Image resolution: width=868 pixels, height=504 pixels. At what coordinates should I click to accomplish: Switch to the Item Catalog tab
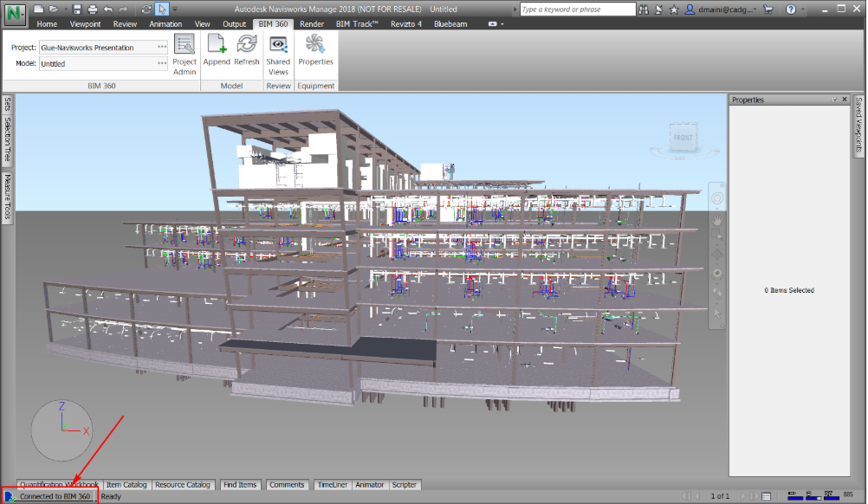(x=126, y=485)
